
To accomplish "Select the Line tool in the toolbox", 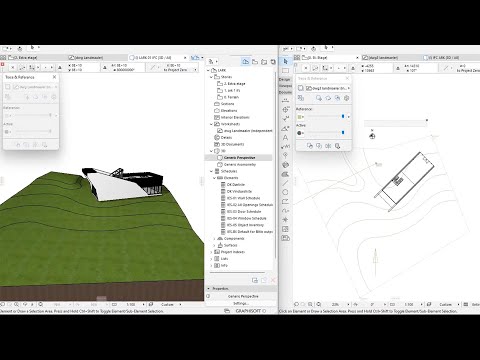I will pos(285,183).
